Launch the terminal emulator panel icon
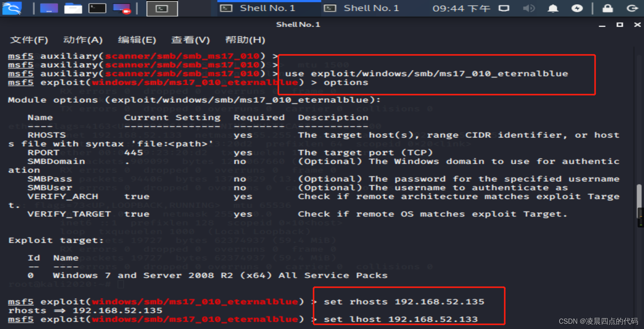644x329 pixels. (x=97, y=8)
